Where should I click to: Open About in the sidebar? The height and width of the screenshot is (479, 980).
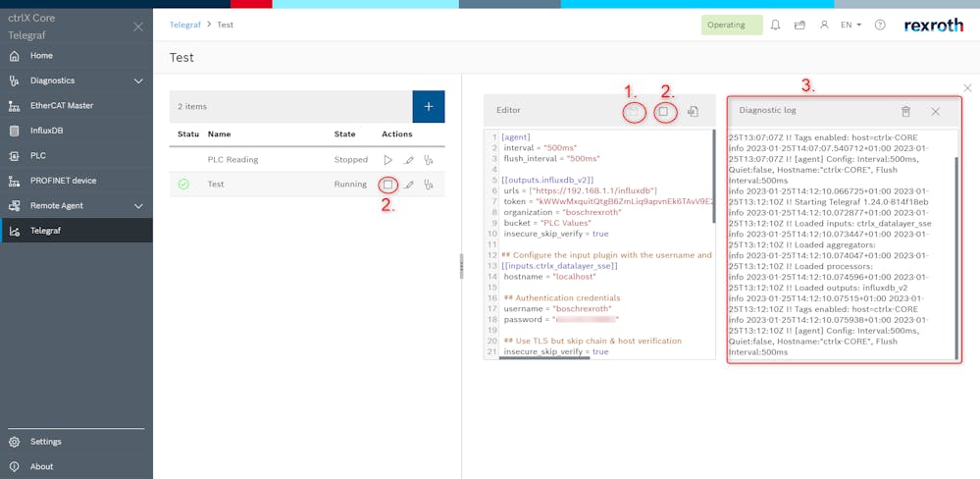(x=77, y=466)
